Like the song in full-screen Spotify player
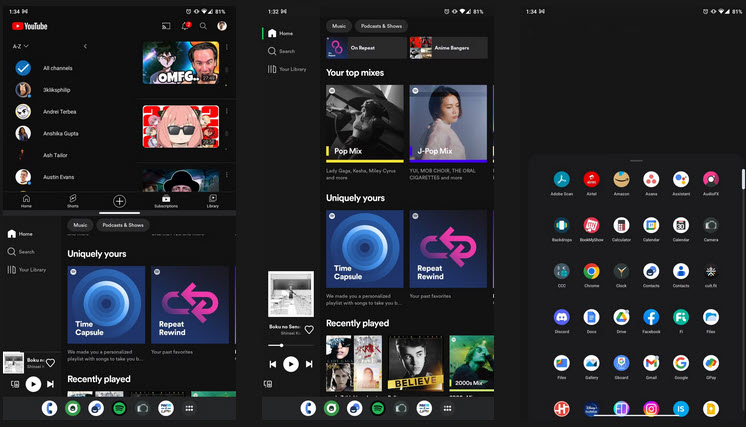The image size is (746, 427). (309, 329)
